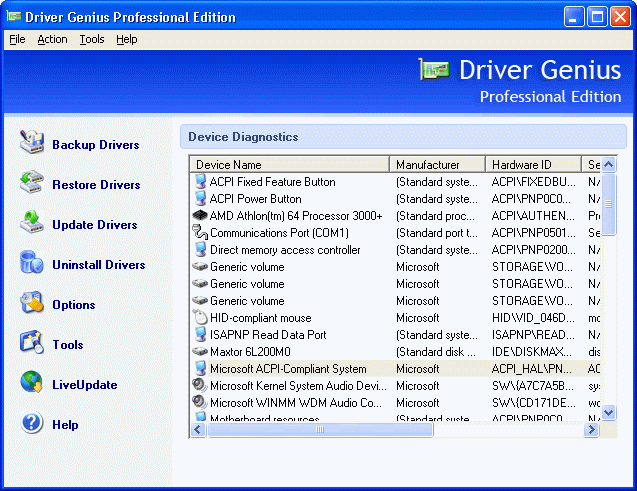Click the Restore Drivers sidebar icon

point(32,182)
